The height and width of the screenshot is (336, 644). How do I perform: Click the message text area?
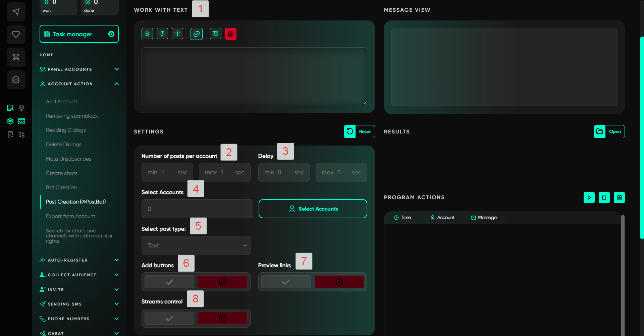click(254, 76)
